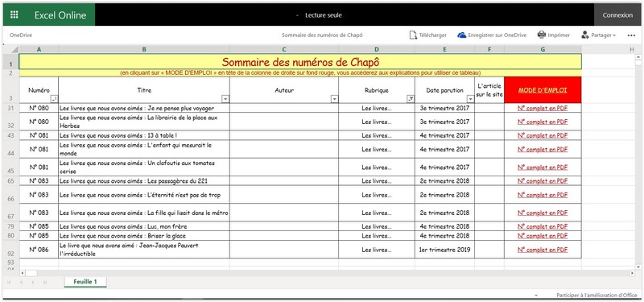Viewport: 644px width, 302px height.
Task: Open the Date parution filter dropdown
Action: click(x=470, y=98)
